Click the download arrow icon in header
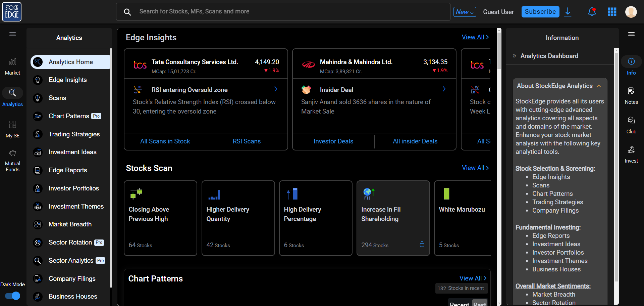This screenshot has width=644, height=306. (568, 12)
